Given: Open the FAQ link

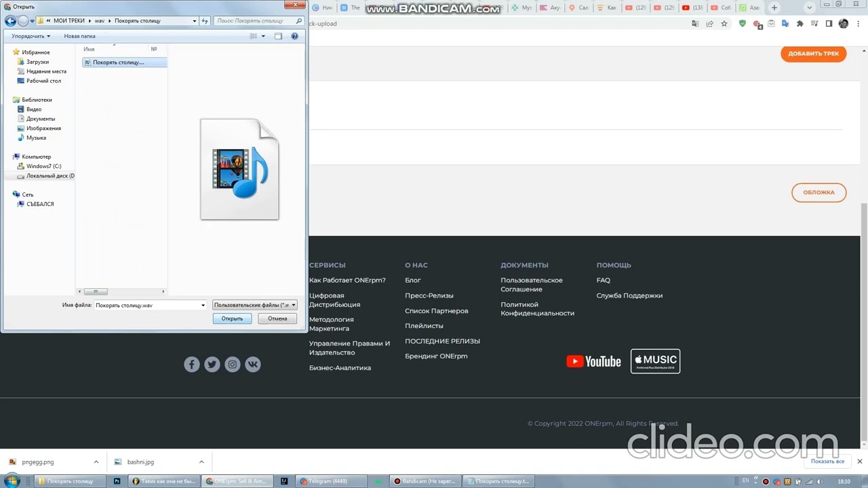Looking at the screenshot, I should pyautogui.click(x=604, y=280).
